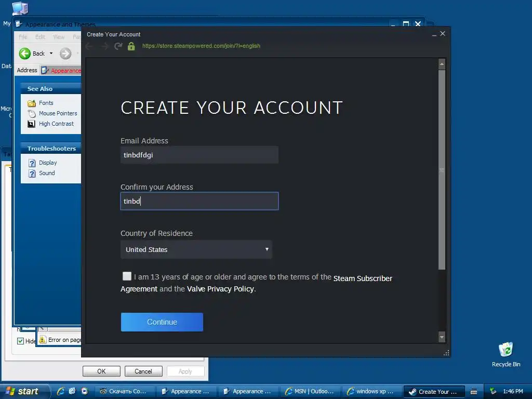The height and width of the screenshot is (399, 532).
Task: Click the disabled Apply button
Action: coord(185,371)
